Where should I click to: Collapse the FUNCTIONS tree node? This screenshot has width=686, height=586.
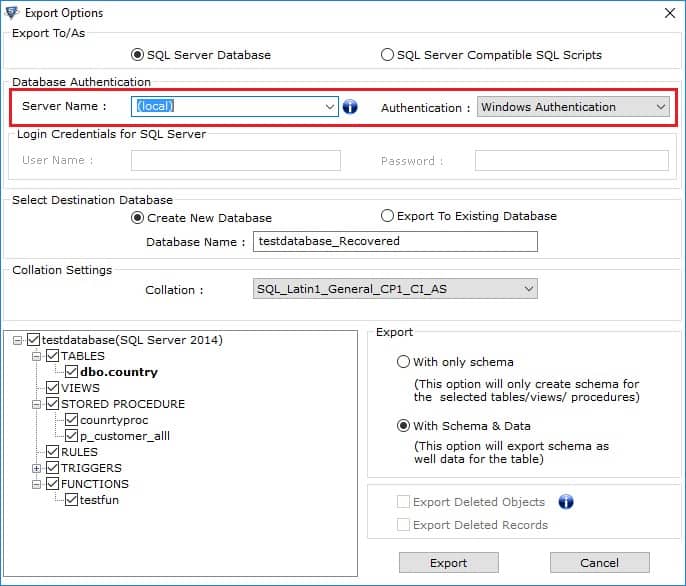coord(36,484)
